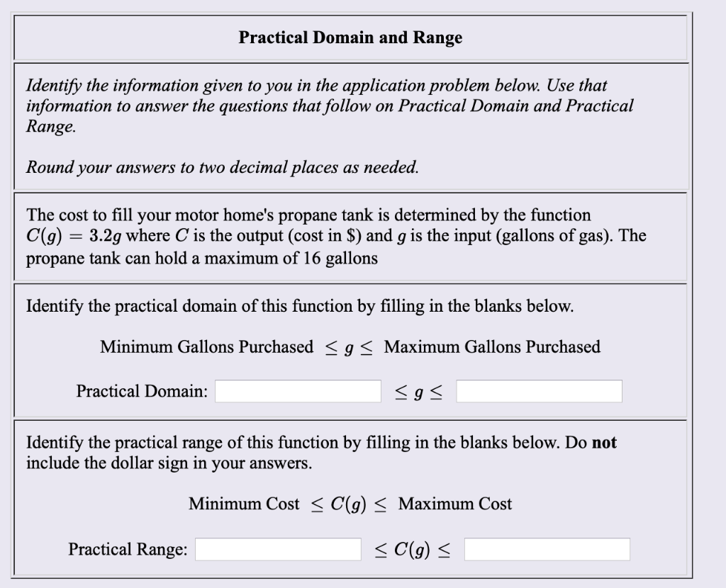726x588 pixels.
Task: Select the Practical Range answer box on the left
Action: (x=278, y=548)
